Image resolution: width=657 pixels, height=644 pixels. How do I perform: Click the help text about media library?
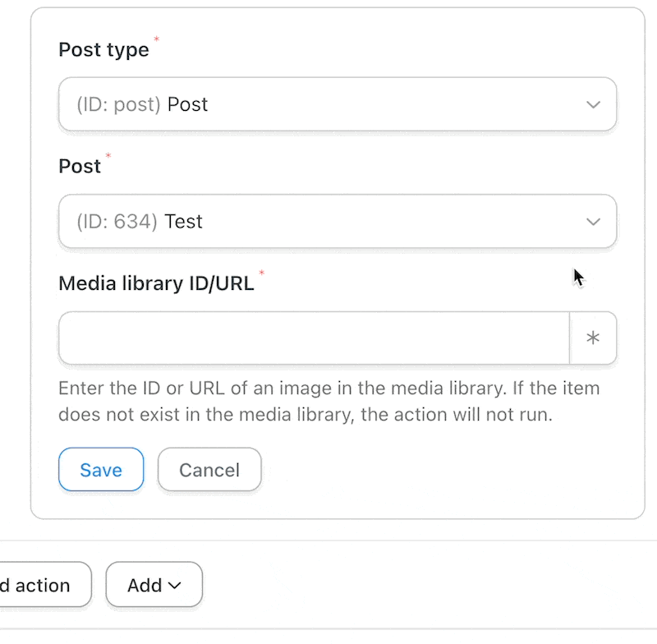coord(329,402)
